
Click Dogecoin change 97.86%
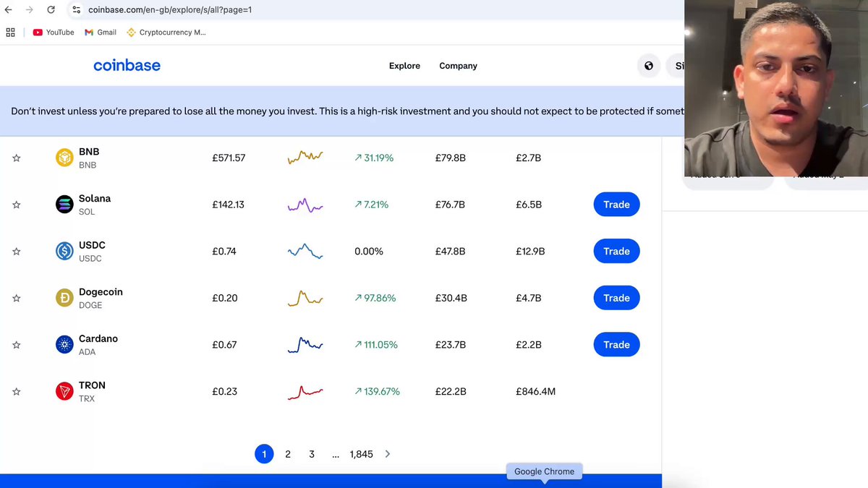[375, 298]
